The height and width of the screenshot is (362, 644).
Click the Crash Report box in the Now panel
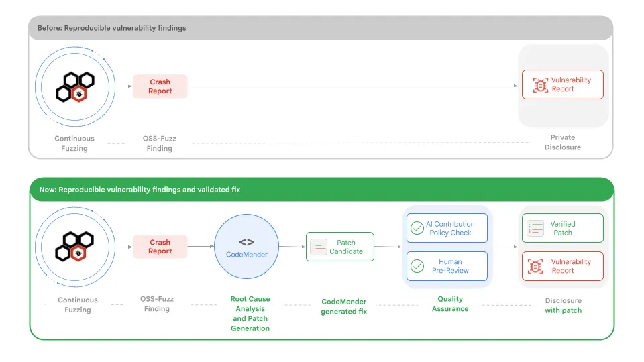[x=160, y=247]
